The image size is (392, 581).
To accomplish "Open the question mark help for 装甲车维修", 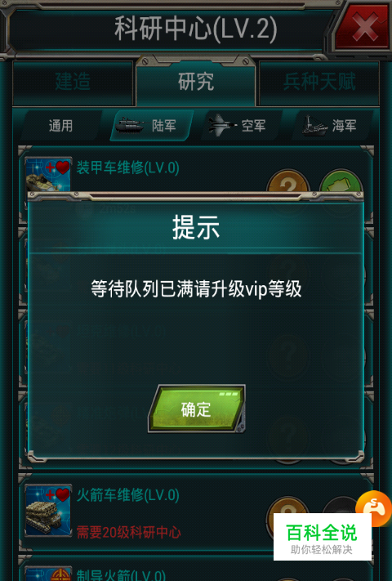I will click(288, 181).
